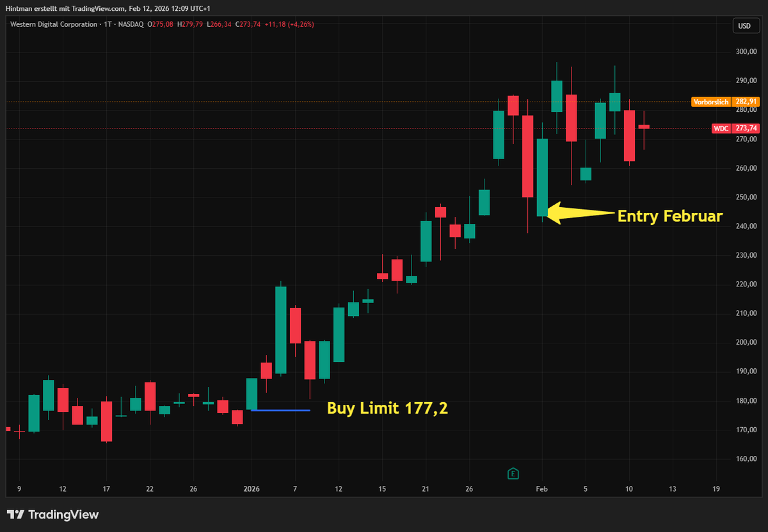Viewport: 768px width, 532px height.
Task: Click the 270,00 price axis label
Action: [x=747, y=139]
